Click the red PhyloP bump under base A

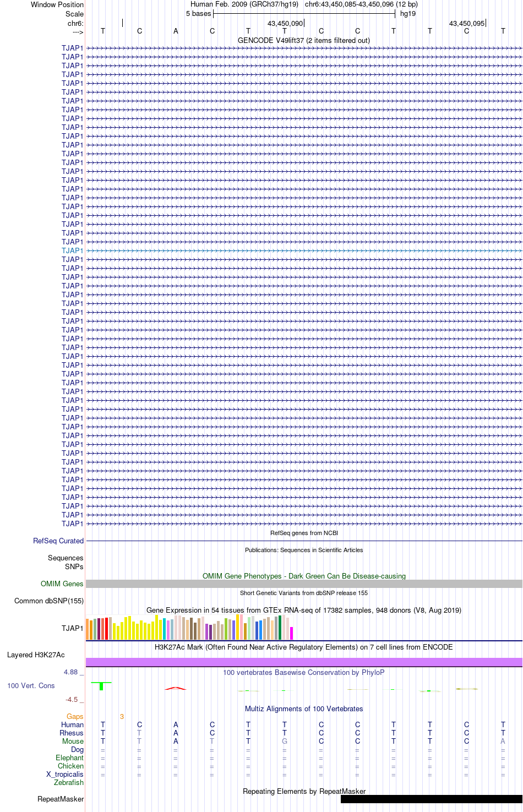point(175,688)
